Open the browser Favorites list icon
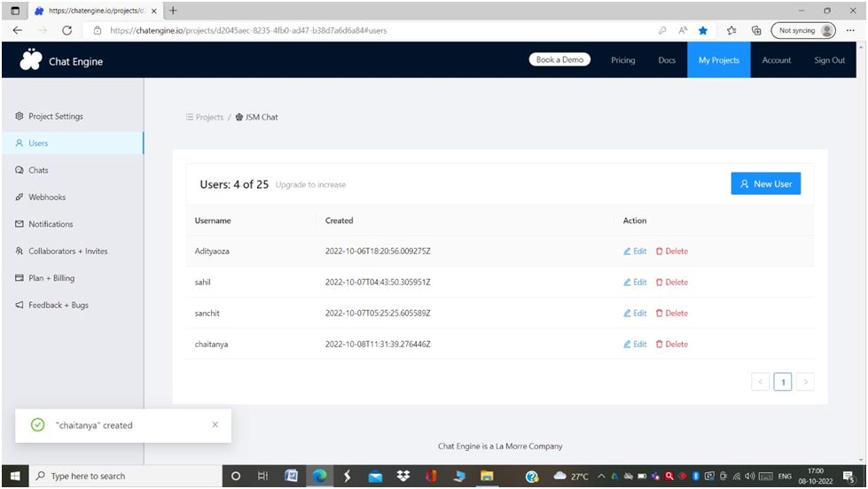The width and height of the screenshot is (868, 489). click(731, 30)
